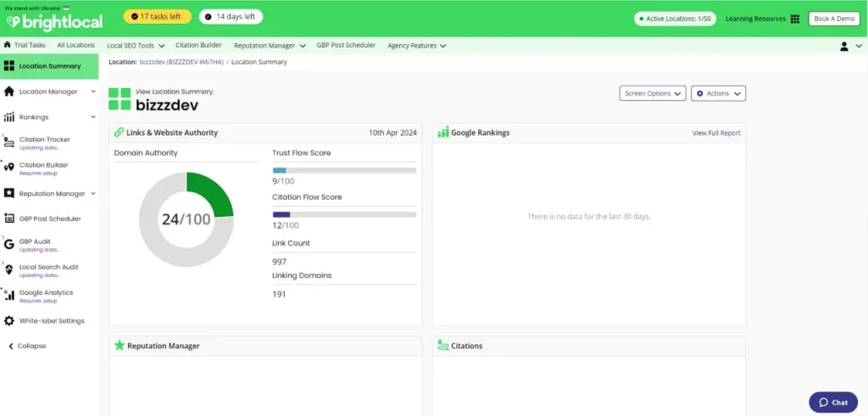Click the Local Search Audit icon

pos(8,270)
